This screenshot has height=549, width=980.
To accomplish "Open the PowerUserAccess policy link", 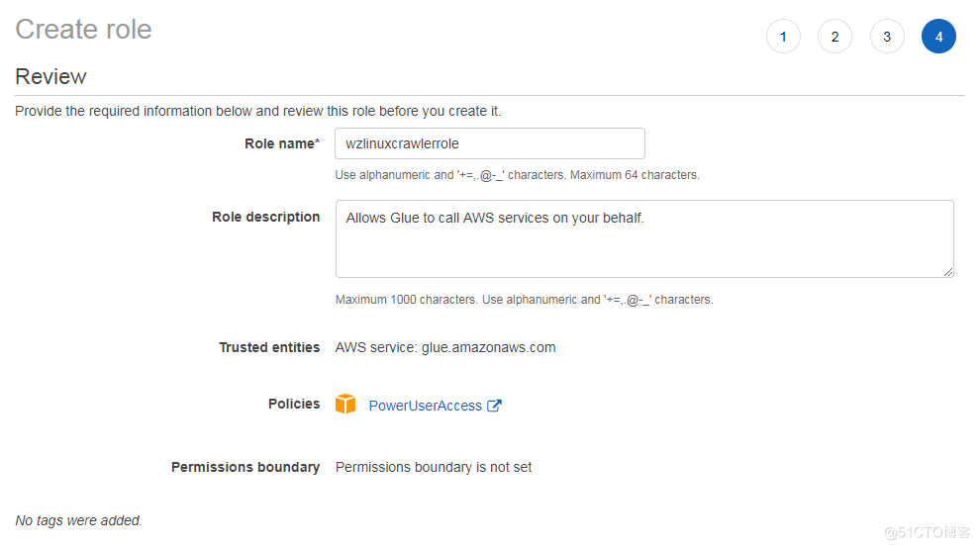I will click(425, 406).
